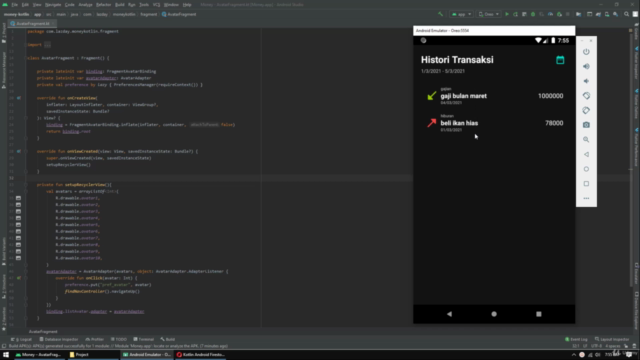The image size is (640, 360).
Task: Open the Tools menu
Action: coord(144,4)
